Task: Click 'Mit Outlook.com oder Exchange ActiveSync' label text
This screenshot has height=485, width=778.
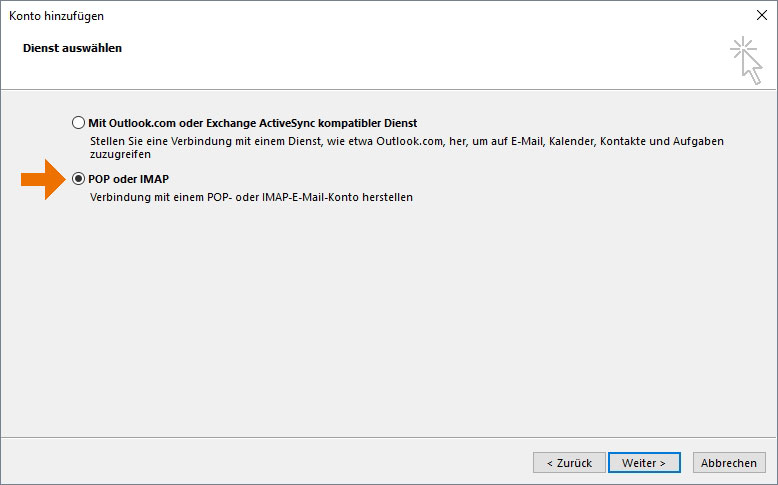Action: [201, 123]
